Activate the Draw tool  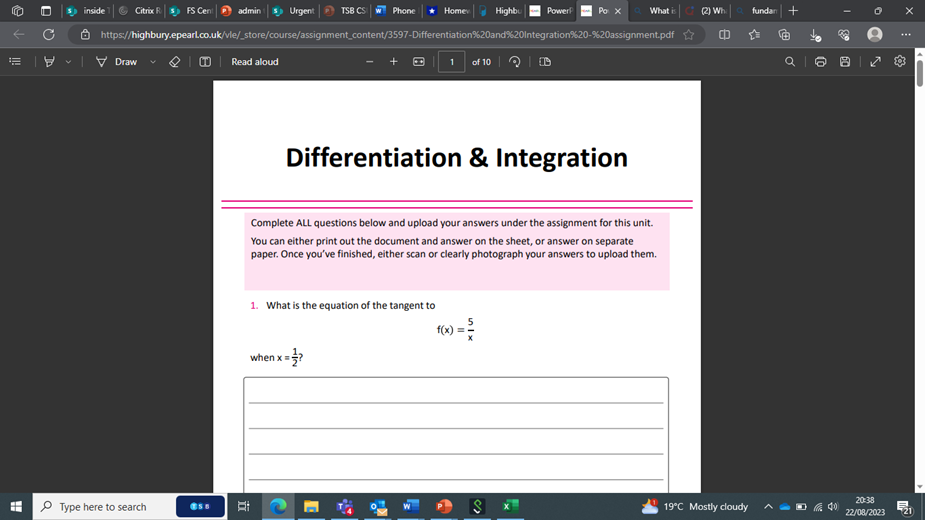[x=117, y=61]
